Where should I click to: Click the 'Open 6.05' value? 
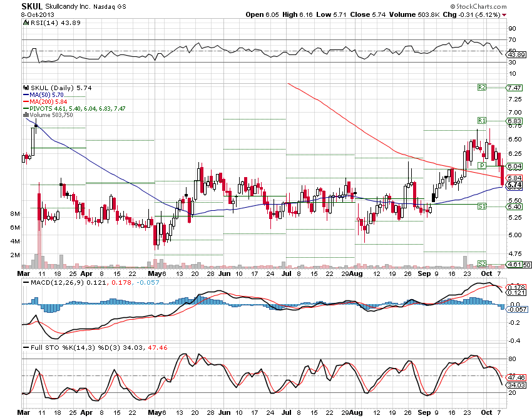point(262,14)
